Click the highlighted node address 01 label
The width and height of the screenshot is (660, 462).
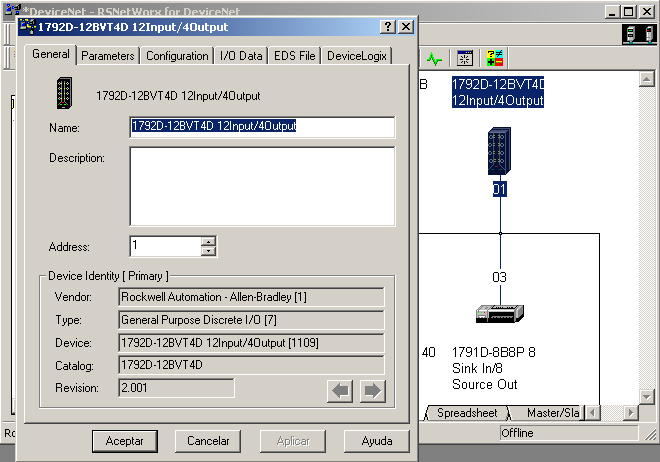tap(500, 189)
